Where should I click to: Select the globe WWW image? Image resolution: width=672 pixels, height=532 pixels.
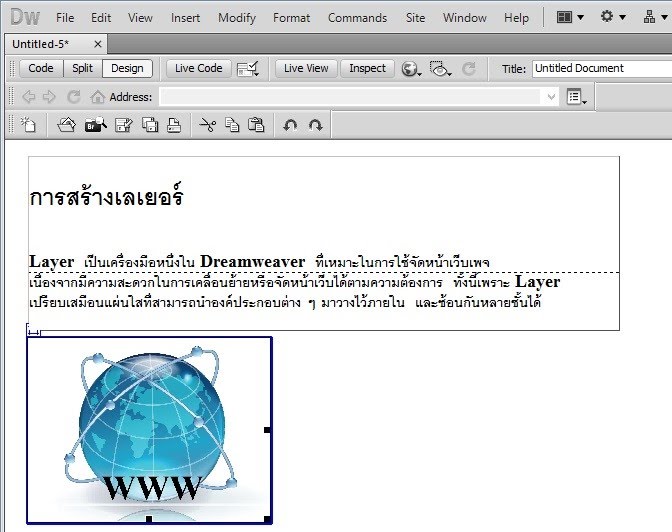click(149, 430)
